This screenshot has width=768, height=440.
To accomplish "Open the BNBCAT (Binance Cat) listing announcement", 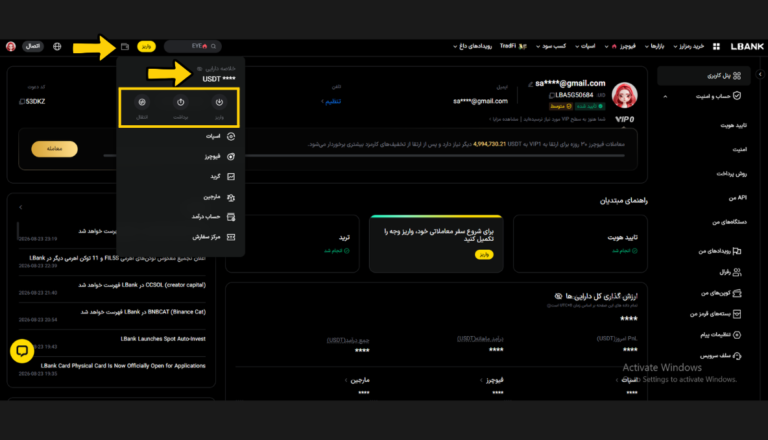I will tap(144, 312).
